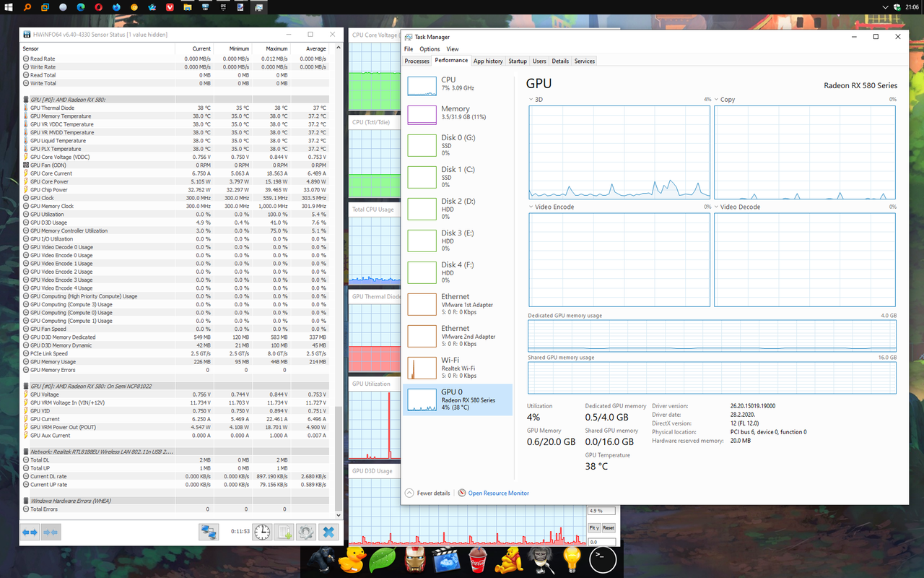Image resolution: width=924 pixels, height=578 pixels.
Task: Click orange search icon in taskbar
Action: (27, 7)
